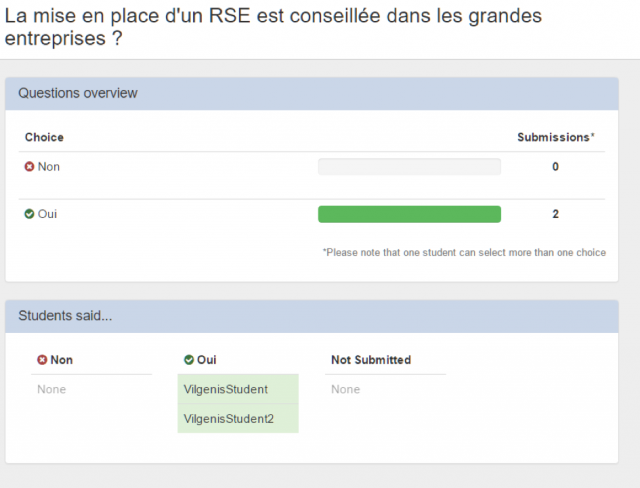The height and width of the screenshot is (488, 640).
Task: Click the Choice column header
Action: (x=44, y=137)
